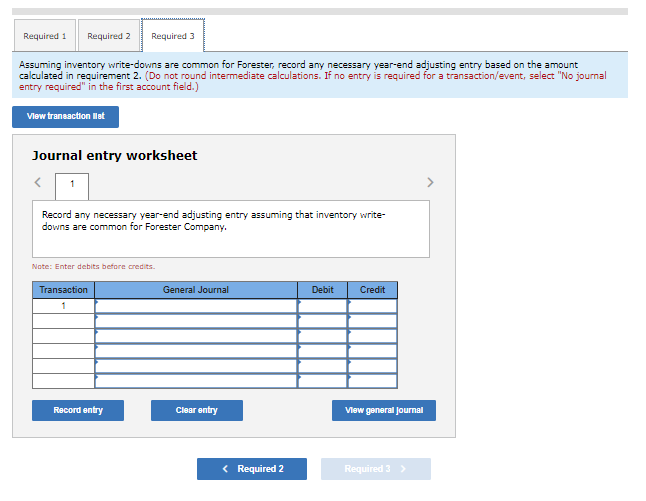Select the Required 3 tab
Screen dimensions: 646x501
click(x=173, y=36)
